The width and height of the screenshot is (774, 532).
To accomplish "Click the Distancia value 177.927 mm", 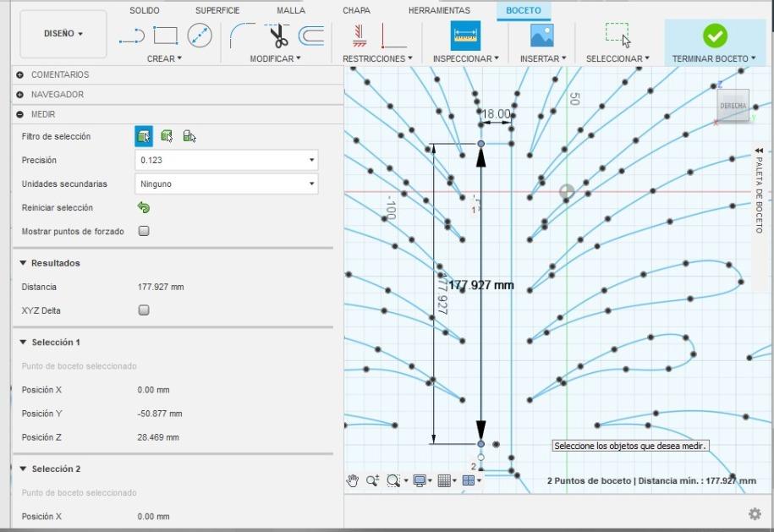I will coord(161,287).
